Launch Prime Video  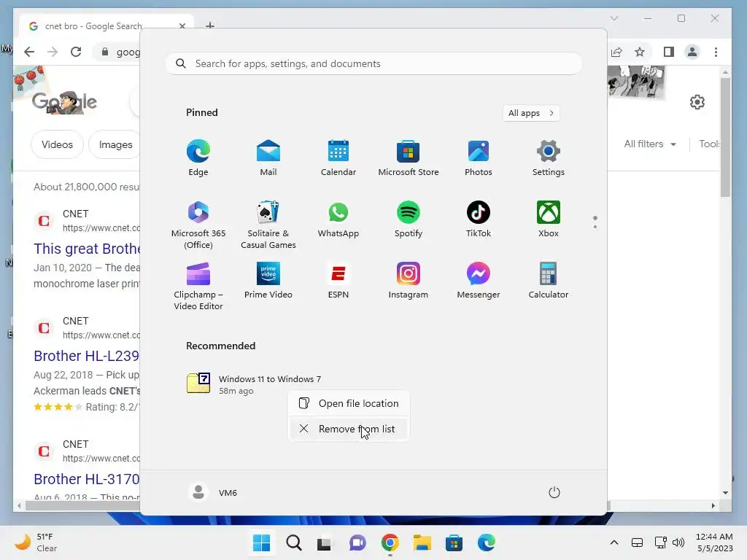[x=268, y=281]
